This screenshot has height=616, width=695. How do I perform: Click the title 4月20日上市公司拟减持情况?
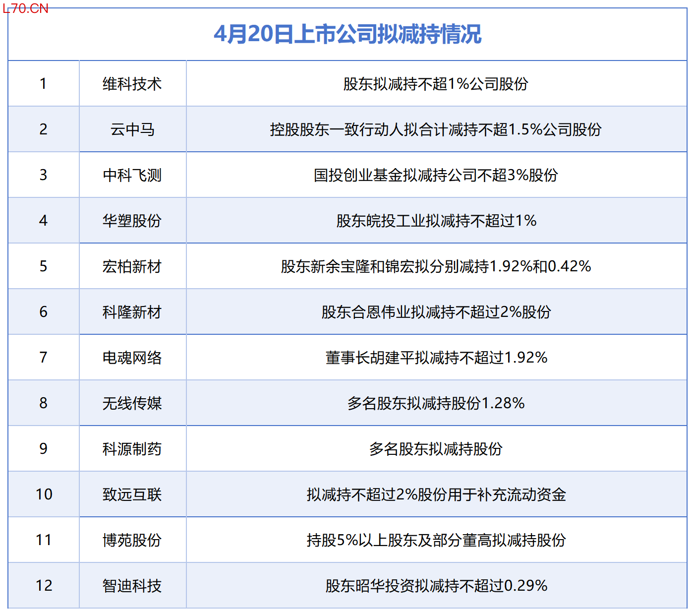coord(347,34)
